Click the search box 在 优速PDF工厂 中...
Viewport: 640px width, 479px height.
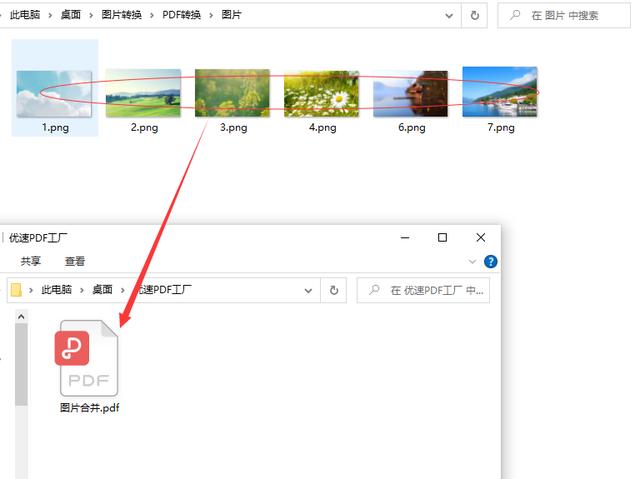[423, 290]
